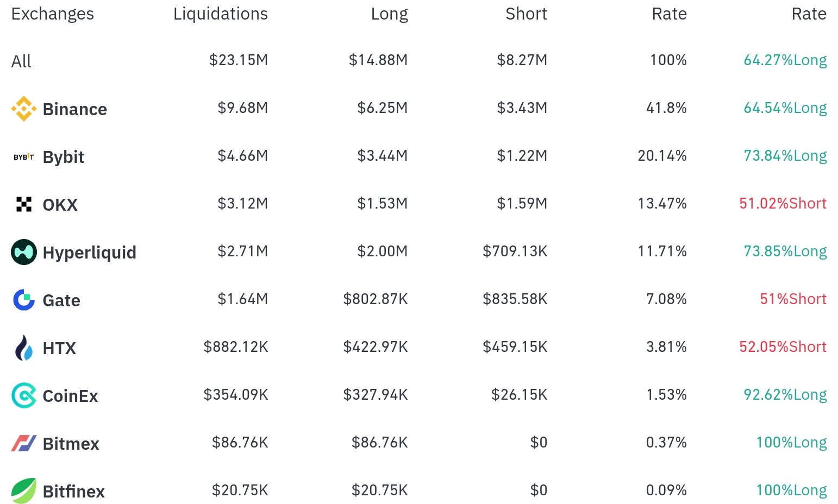Open the Bitfinex exchange name link
Image resolution: width=838 pixels, height=504 pixels.
[74, 492]
